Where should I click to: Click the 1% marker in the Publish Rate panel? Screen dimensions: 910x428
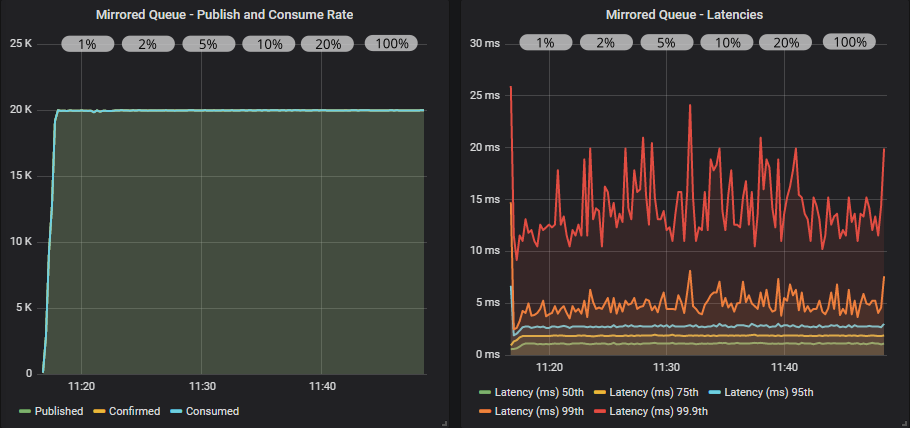pos(87,44)
